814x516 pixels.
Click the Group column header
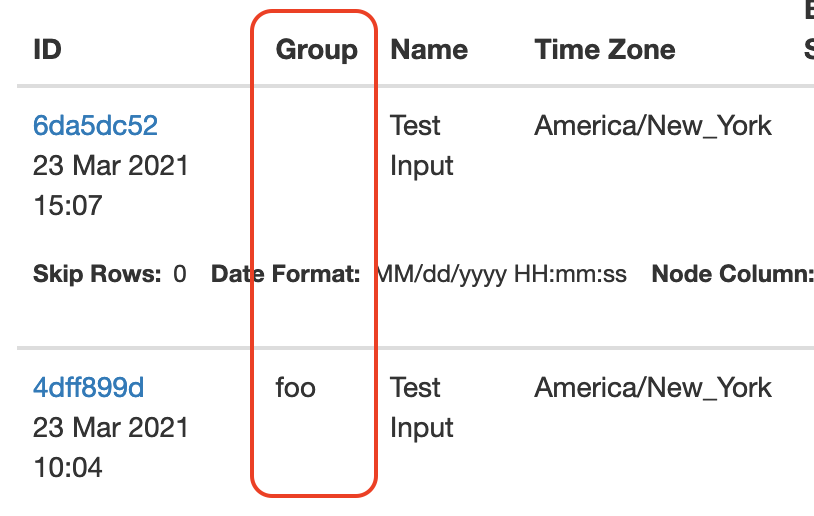pyautogui.click(x=316, y=49)
